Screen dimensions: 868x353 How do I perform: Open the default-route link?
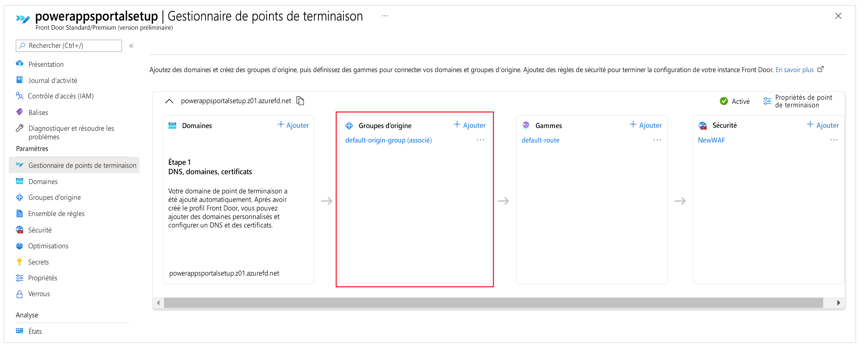540,140
